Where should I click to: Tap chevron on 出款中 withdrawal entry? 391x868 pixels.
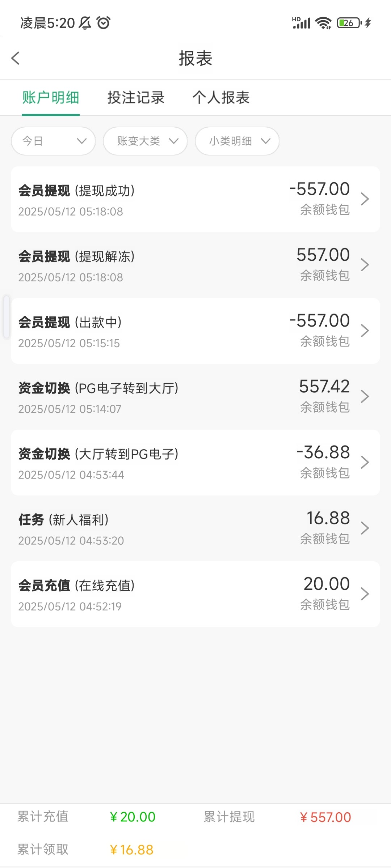click(365, 331)
